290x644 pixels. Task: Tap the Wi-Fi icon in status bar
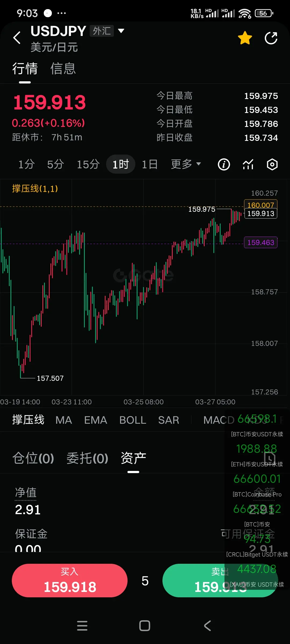pyautogui.click(x=244, y=13)
